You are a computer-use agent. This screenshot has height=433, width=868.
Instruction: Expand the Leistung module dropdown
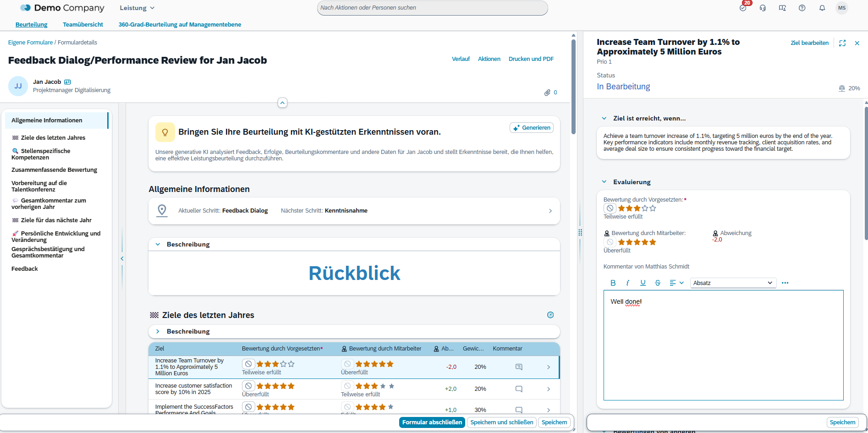pyautogui.click(x=137, y=8)
